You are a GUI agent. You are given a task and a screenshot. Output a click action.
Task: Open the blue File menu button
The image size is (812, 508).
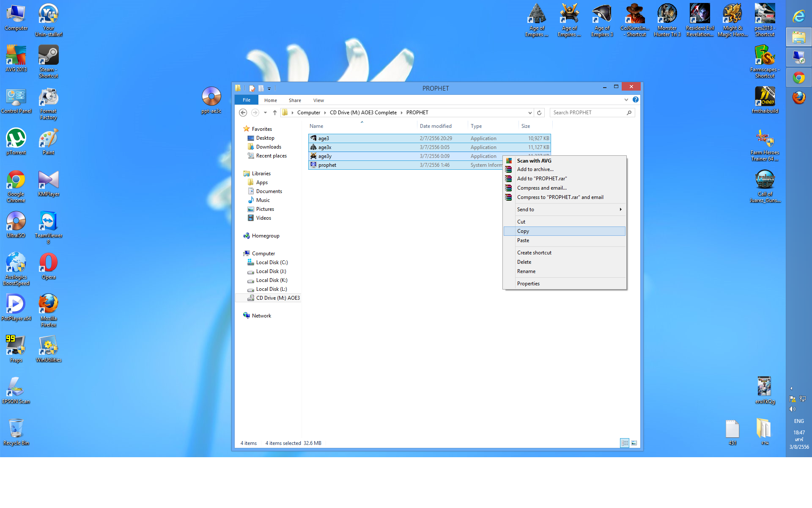[247, 100]
